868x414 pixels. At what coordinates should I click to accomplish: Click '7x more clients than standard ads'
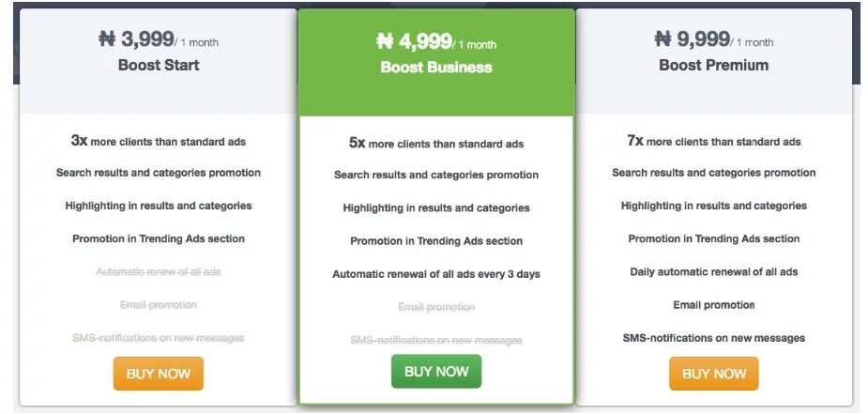pos(713,141)
